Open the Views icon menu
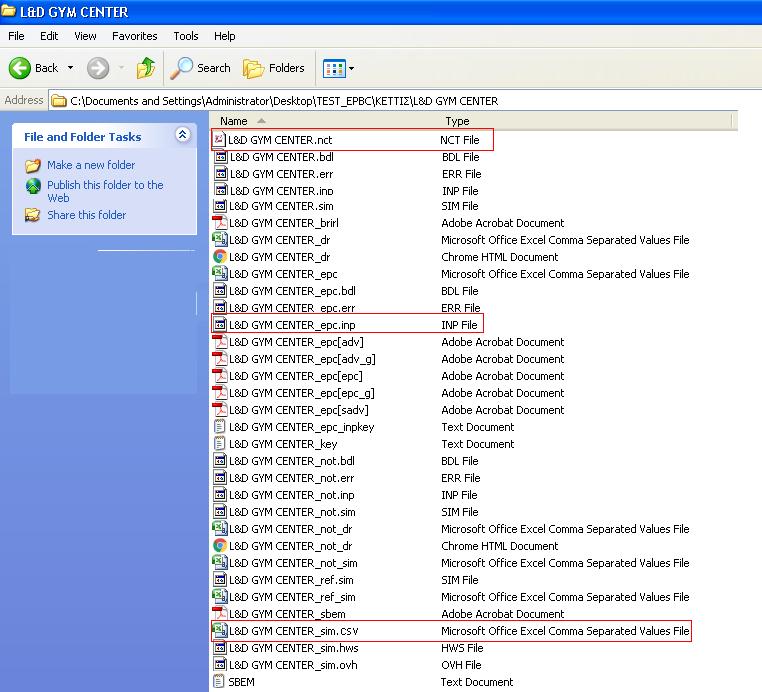762x692 pixels. (338, 69)
